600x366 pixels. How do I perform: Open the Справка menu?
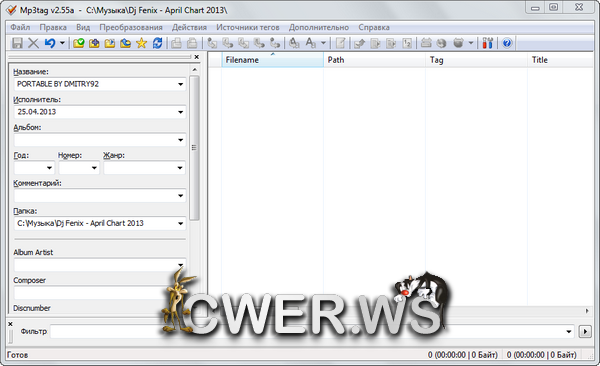(374, 27)
